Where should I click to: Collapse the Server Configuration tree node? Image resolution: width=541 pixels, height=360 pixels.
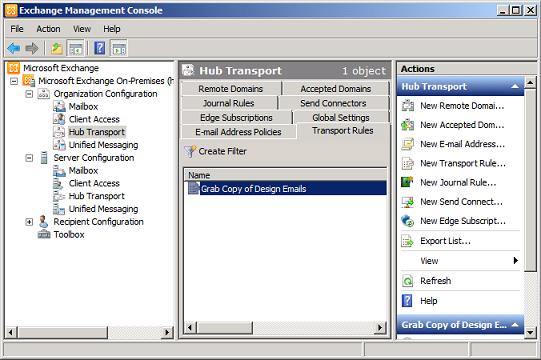(x=29, y=158)
